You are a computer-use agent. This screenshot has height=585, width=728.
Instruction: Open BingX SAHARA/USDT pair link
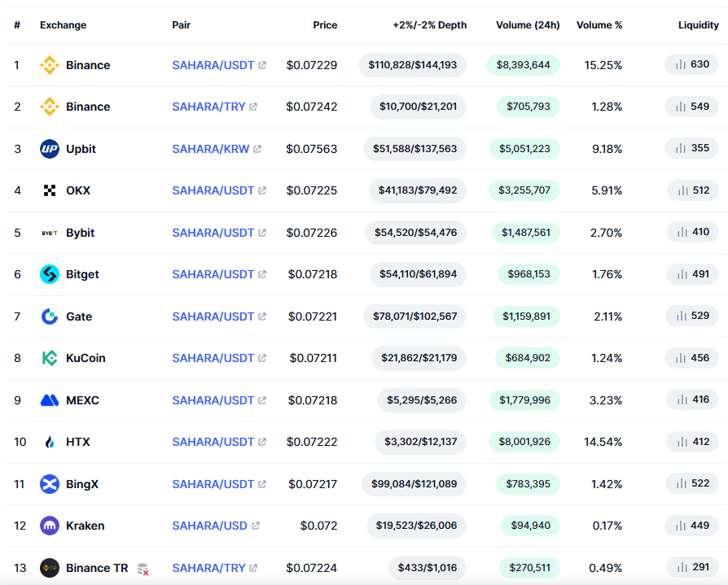(x=213, y=484)
